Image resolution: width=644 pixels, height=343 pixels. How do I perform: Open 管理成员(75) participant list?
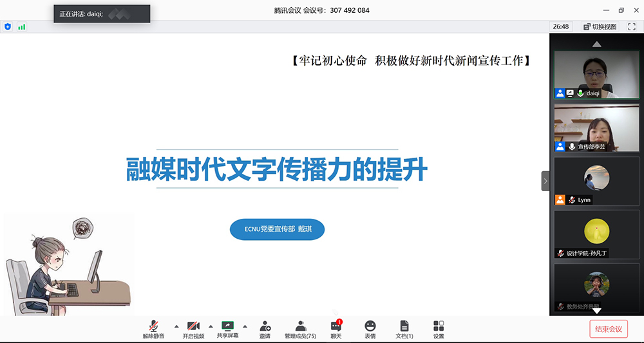pos(300,329)
